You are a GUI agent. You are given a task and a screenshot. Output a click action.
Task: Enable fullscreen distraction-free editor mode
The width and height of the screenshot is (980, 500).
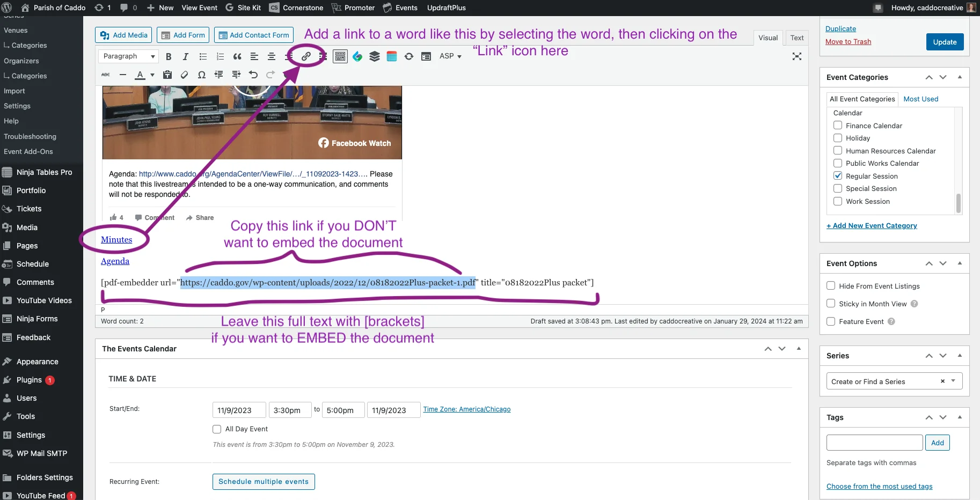(x=796, y=56)
